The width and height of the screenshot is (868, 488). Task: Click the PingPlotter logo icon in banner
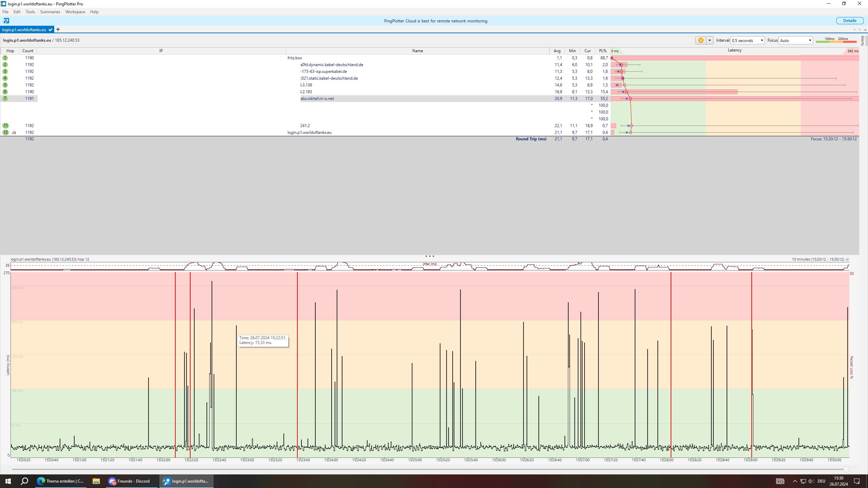click(6, 21)
